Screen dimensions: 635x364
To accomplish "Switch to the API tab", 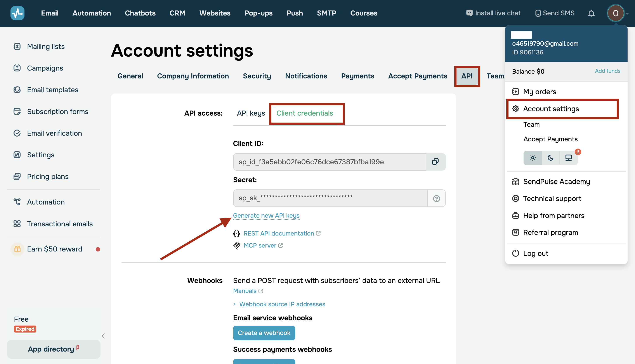I will click(x=467, y=76).
